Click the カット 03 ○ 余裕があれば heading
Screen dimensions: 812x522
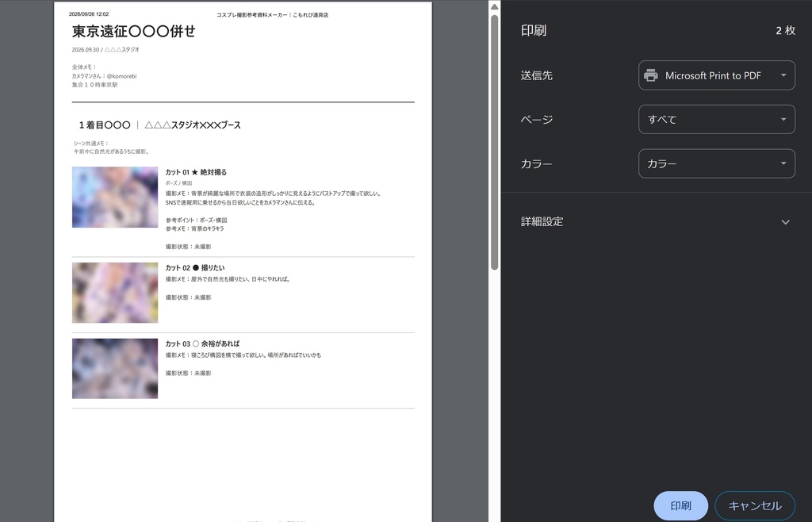(x=202, y=344)
